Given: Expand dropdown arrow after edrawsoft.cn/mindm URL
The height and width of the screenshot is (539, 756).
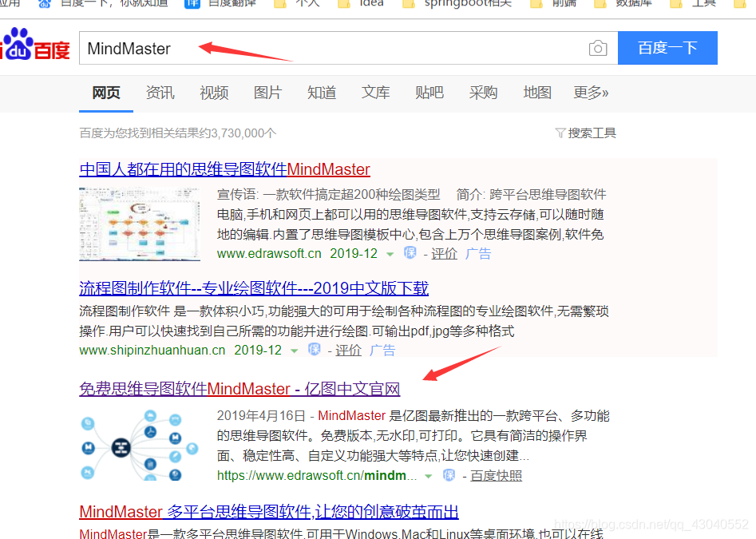Looking at the screenshot, I should [428, 477].
